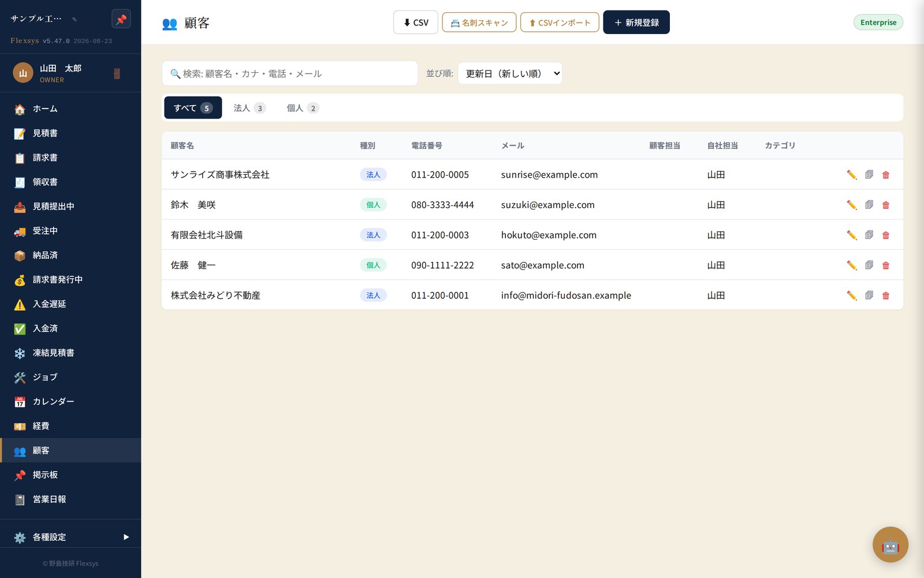The height and width of the screenshot is (578, 924).
Task: Open the 並び順 sort order dropdown
Action: click(510, 73)
